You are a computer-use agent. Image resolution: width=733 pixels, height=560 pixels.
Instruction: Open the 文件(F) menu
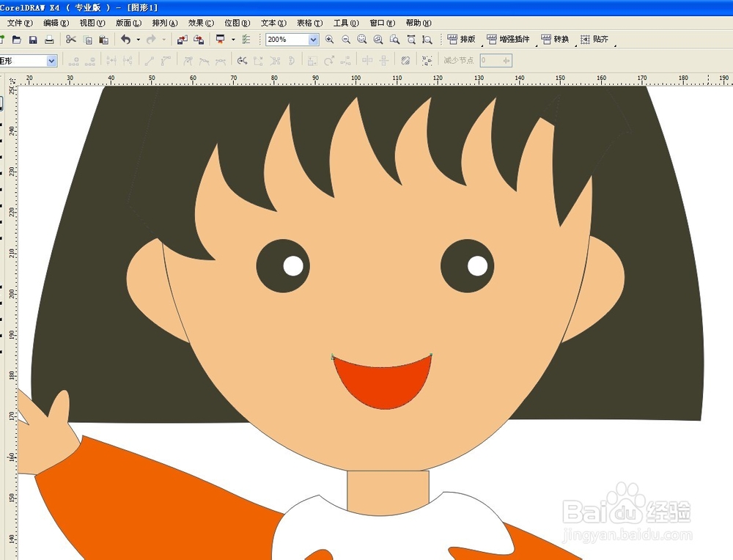tap(20, 23)
